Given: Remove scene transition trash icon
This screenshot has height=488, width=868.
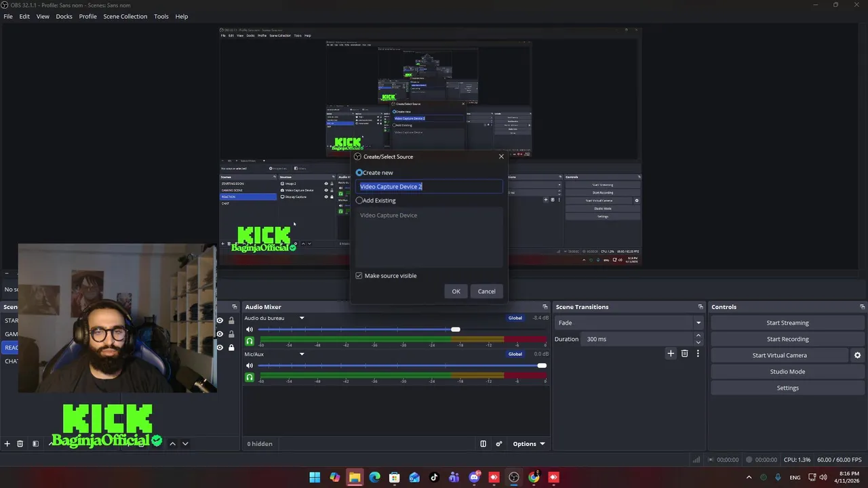Looking at the screenshot, I should pos(684,354).
